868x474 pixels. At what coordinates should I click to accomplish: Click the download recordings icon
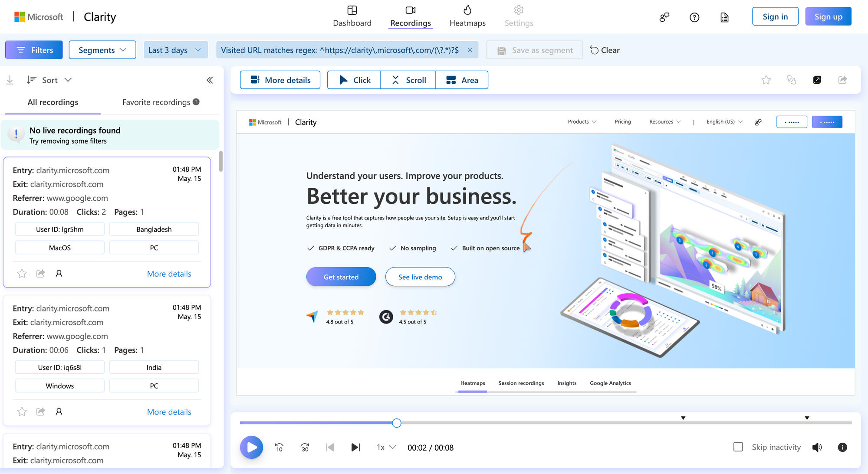coord(10,80)
